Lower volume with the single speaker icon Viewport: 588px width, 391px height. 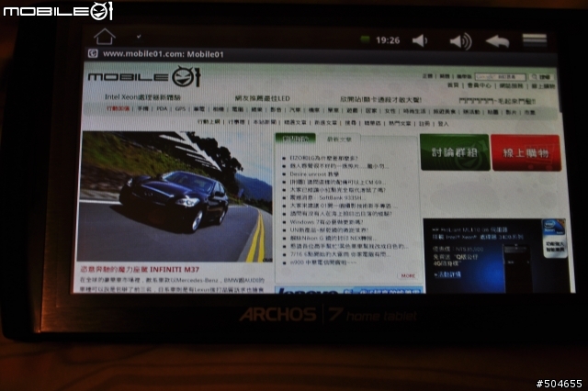click(x=420, y=40)
